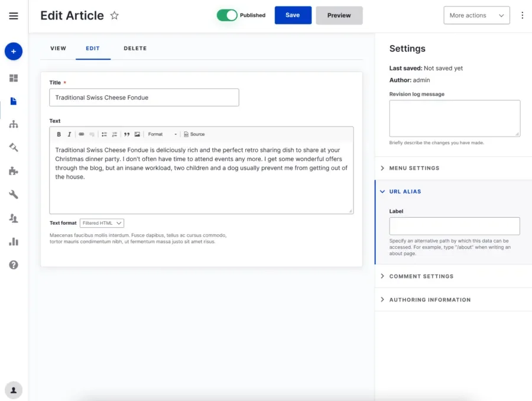Click the 'Edit Article' page heading
The image size is (532, 401).
[x=72, y=15]
